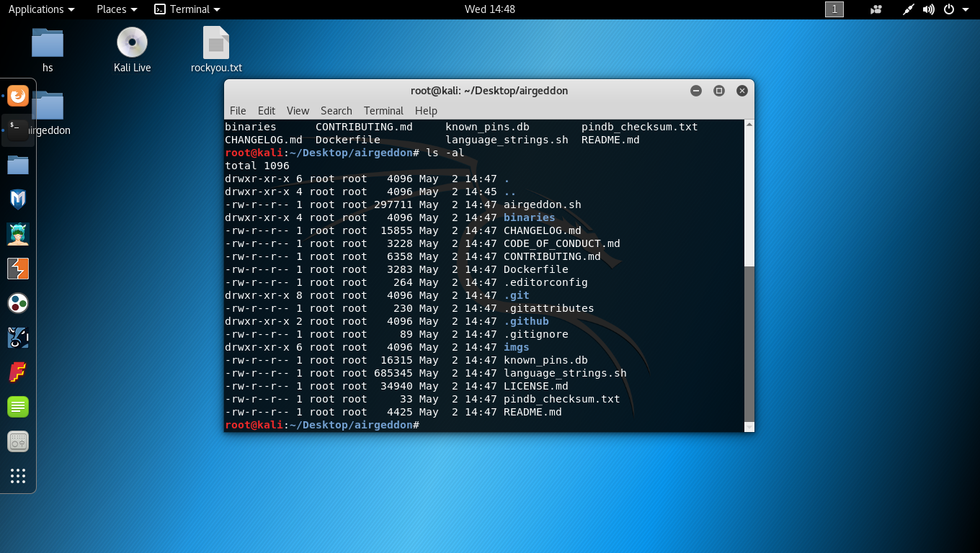Click the scrollbar up arrow in terminal
The height and width of the screenshot is (553, 980).
749,125
